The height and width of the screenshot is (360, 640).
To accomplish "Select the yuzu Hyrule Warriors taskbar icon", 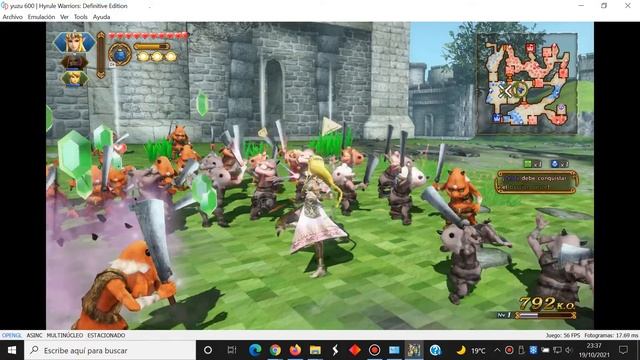I will [x=414, y=350].
